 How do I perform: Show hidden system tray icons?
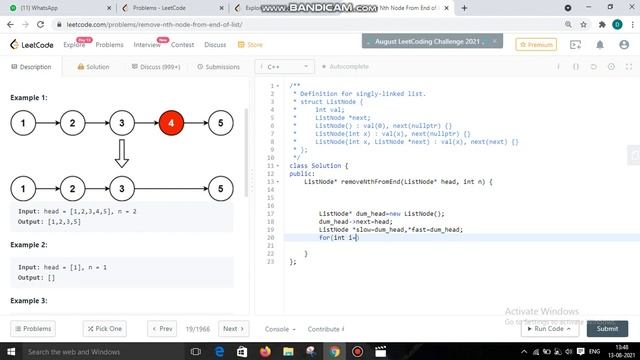click(x=524, y=351)
